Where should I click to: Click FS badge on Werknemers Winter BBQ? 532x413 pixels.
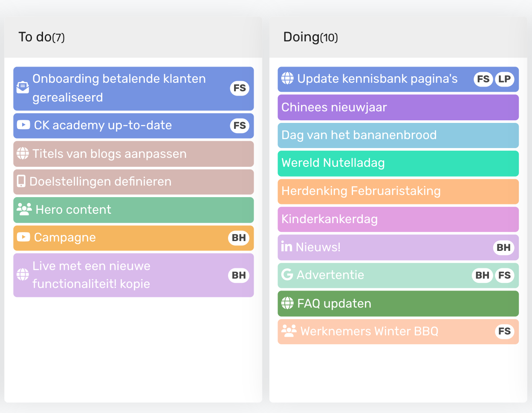[x=504, y=331]
